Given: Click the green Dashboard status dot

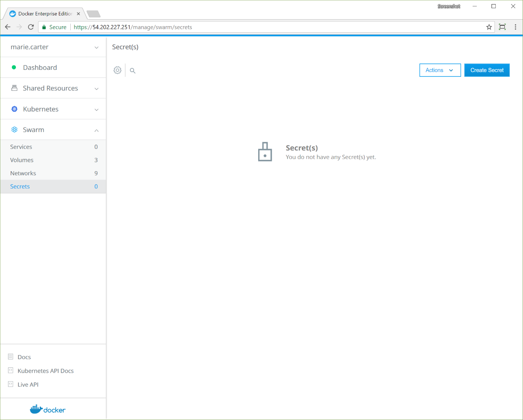Looking at the screenshot, I should click(x=14, y=67).
